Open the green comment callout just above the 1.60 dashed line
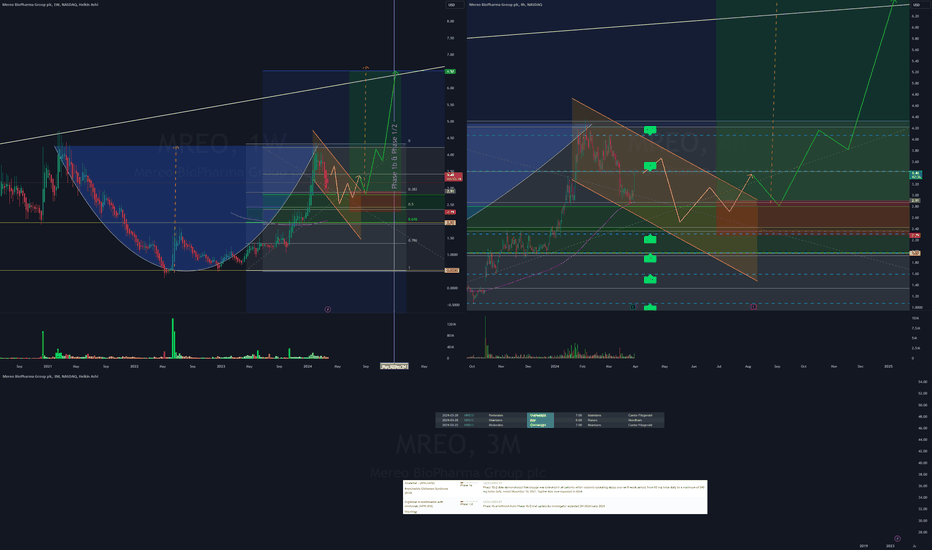The height and width of the screenshot is (550, 932). [x=650, y=259]
